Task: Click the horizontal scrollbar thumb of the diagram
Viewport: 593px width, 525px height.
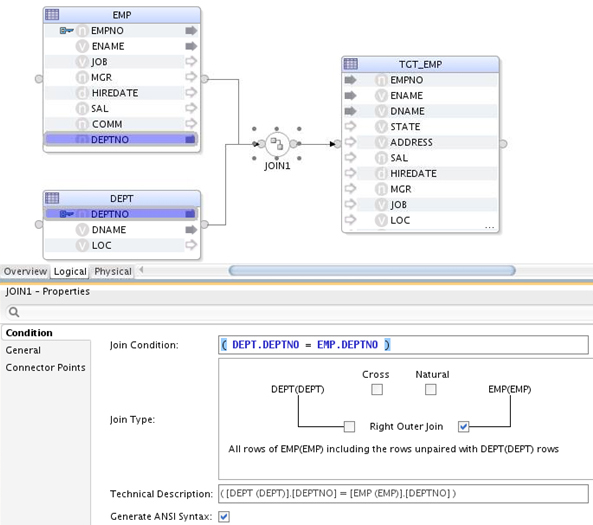Action: (372, 270)
